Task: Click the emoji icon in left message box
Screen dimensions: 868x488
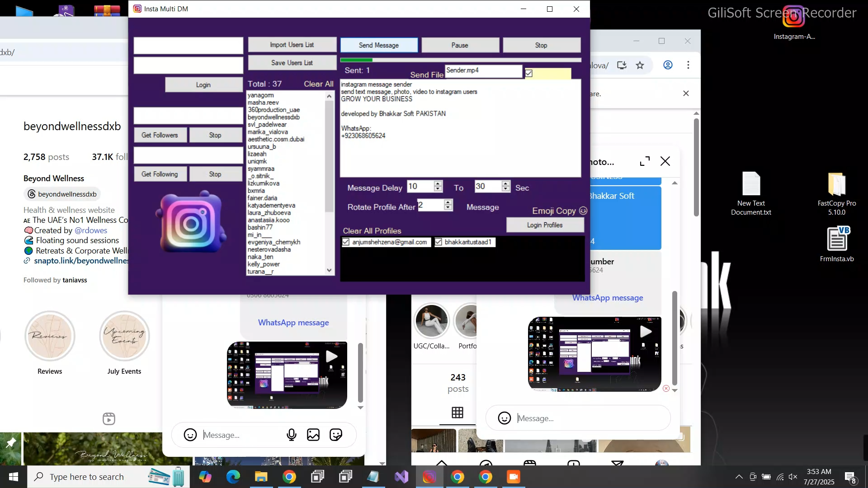Action: tap(190, 435)
